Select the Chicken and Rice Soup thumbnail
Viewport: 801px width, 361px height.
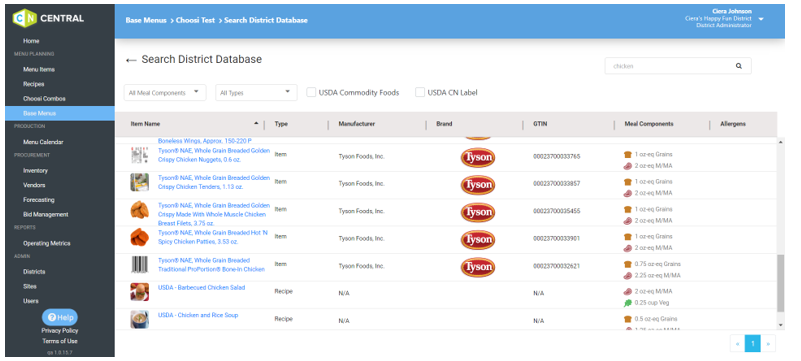139,319
